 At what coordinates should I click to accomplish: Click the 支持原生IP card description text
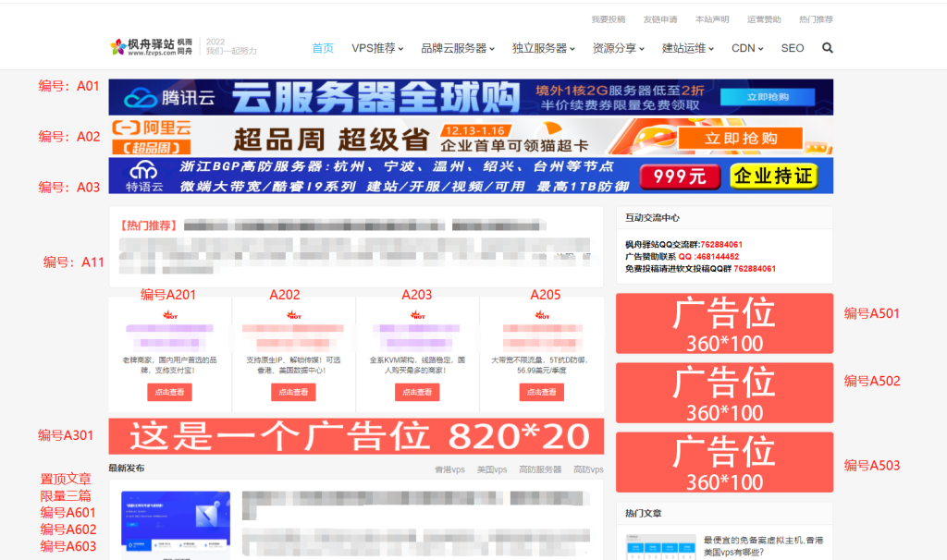point(293,365)
